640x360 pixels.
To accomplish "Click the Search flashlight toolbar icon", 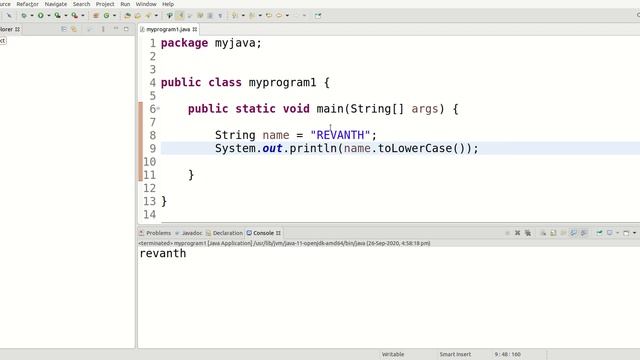I will click(148, 16).
